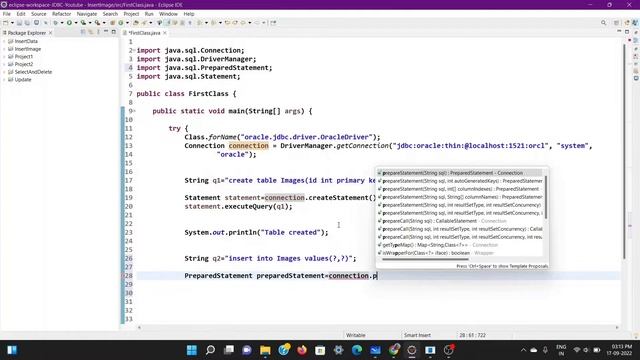This screenshot has width=640, height=360.
Task: Open the Run button dropdown arrow
Action: [76, 23]
